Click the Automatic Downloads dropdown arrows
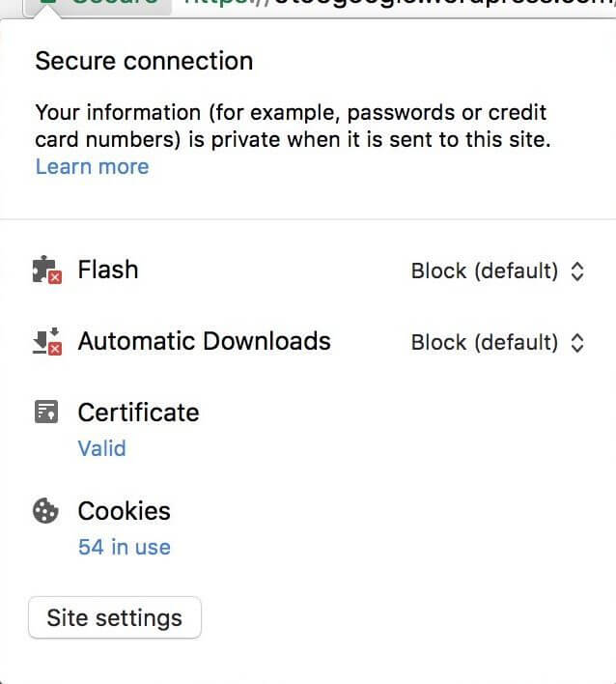 coord(577,343)
